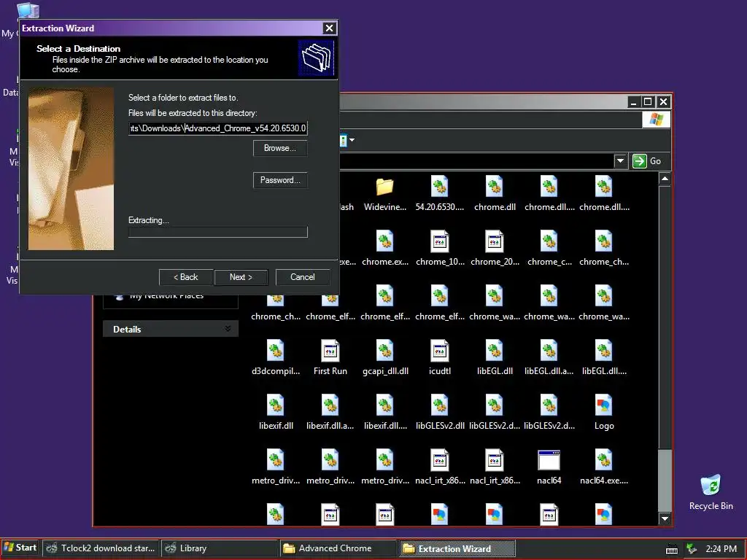Image resolution: width=747 pixels, height=560 pixels.
Task: Switch to Advanced Chrome taskbar item
Action: coord(338,548)
